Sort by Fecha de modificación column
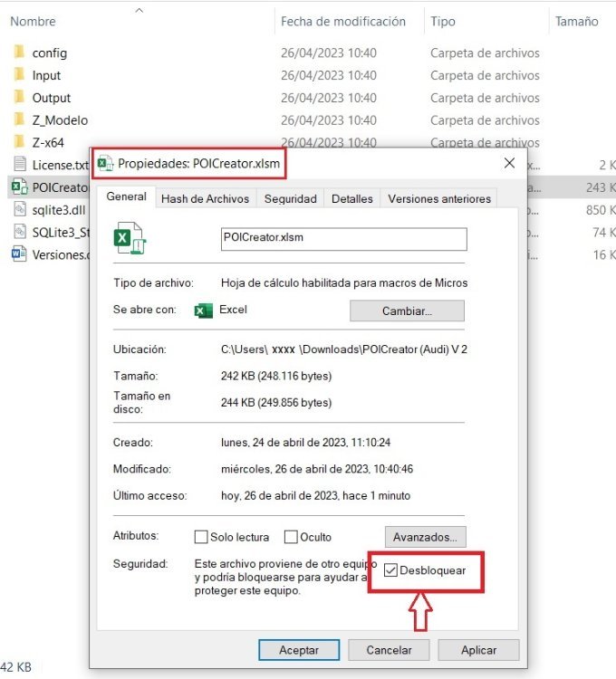 [x=342, y=21]
